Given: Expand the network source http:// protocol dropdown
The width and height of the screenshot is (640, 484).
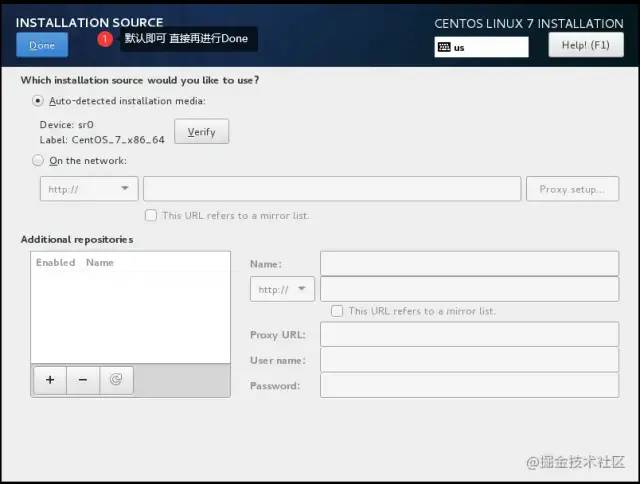Looking at the screenshot, I should tap(89, 189).
